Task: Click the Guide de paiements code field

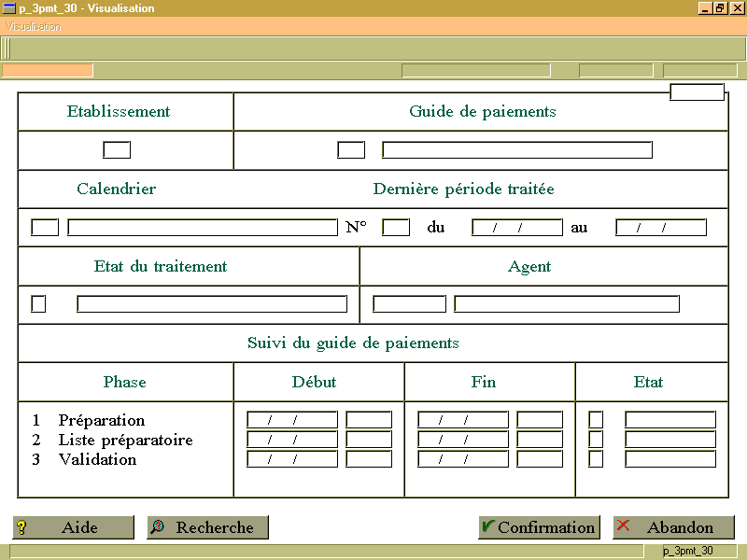Action: click(x=351, y=150)
